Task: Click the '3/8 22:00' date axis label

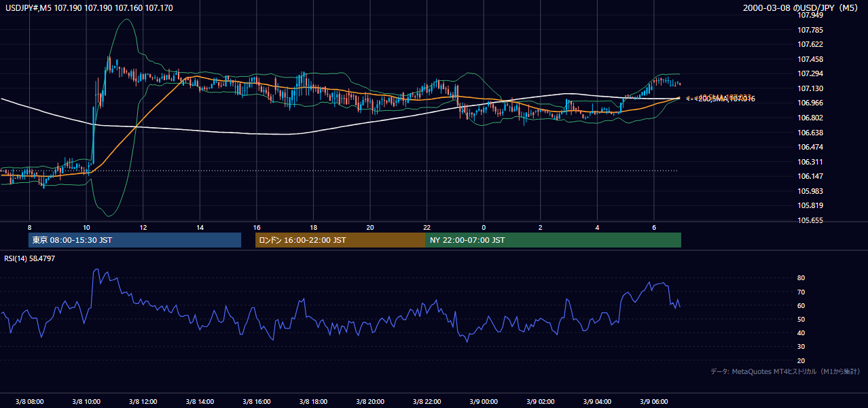Action: [x=427, y=401]
